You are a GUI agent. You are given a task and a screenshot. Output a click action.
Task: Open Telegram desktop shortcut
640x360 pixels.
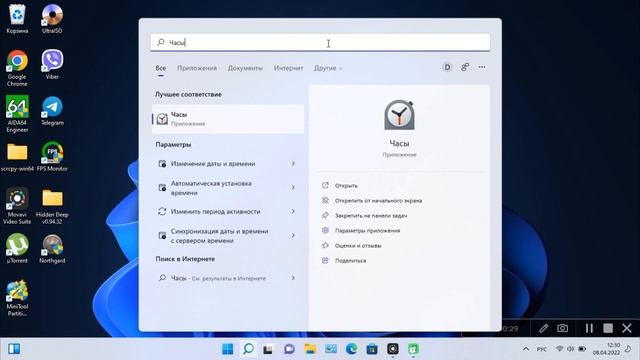click(52, 111)
